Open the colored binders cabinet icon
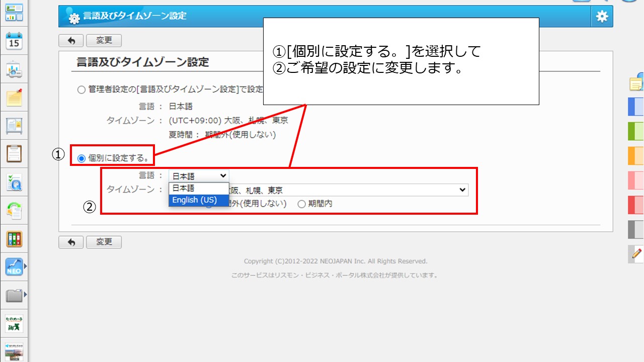This screenshot has height=362, width=644. (14, 239)
